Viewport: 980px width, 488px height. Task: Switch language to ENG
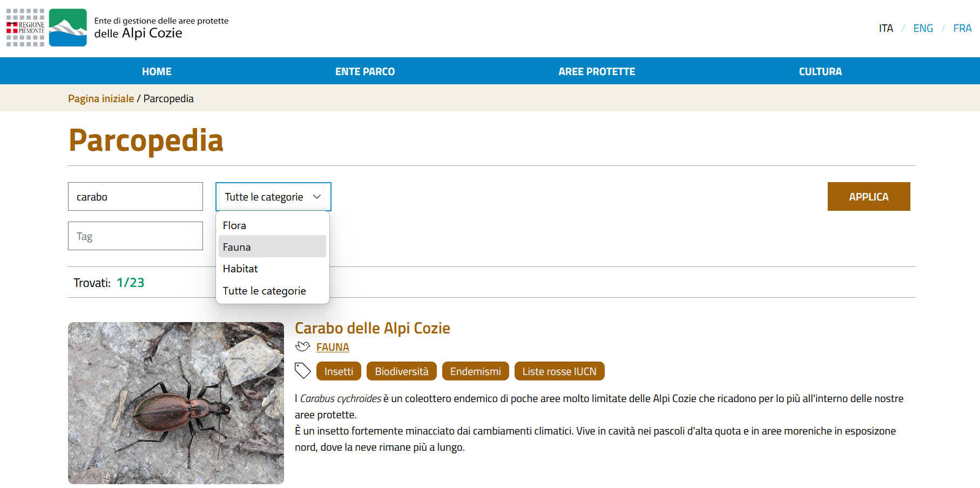pyautogui.click(x=923, y=28)
